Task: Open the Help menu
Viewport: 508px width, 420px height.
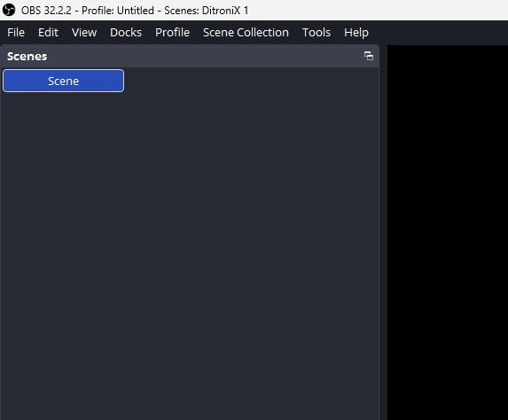Action: coord(356,33)
